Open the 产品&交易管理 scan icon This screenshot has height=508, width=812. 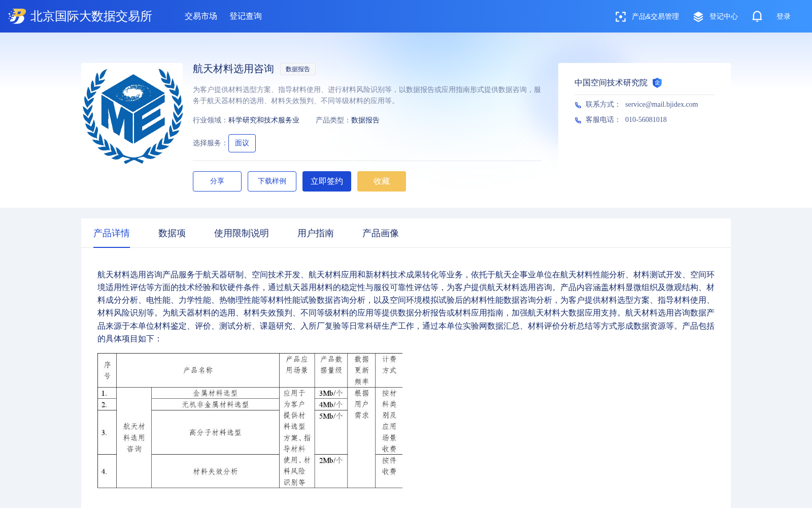tap(620, 17)
